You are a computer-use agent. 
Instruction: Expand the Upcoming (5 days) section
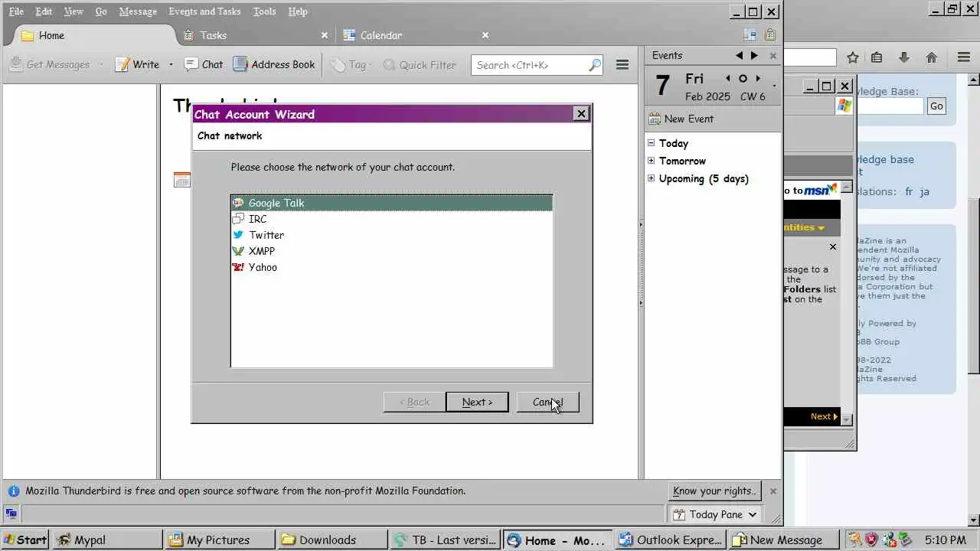652,178
